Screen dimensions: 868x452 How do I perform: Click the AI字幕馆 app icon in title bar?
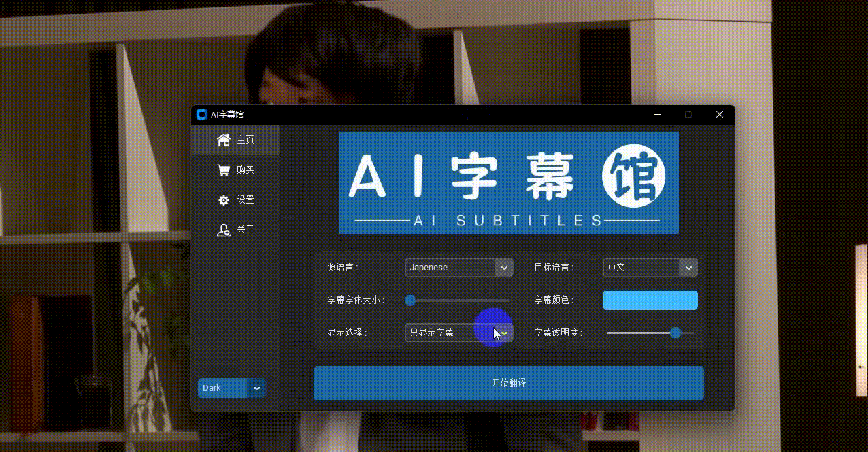tap(202, 115)
